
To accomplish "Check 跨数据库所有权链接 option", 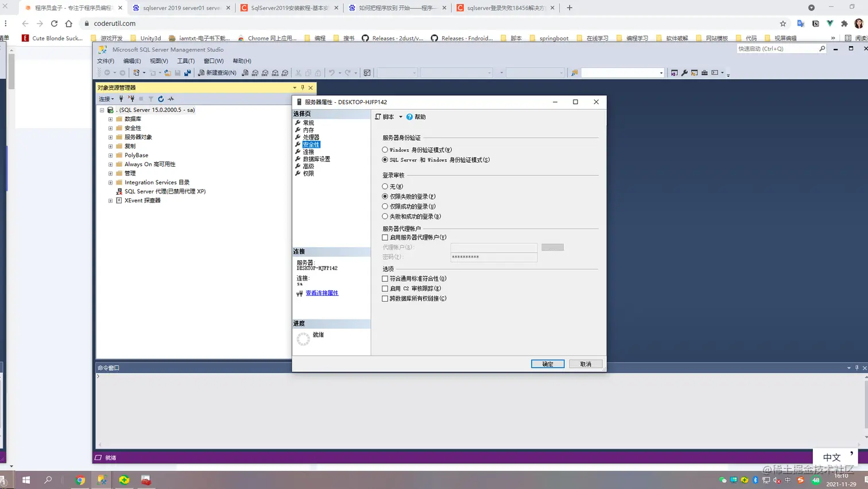I will tap(385, 299).
